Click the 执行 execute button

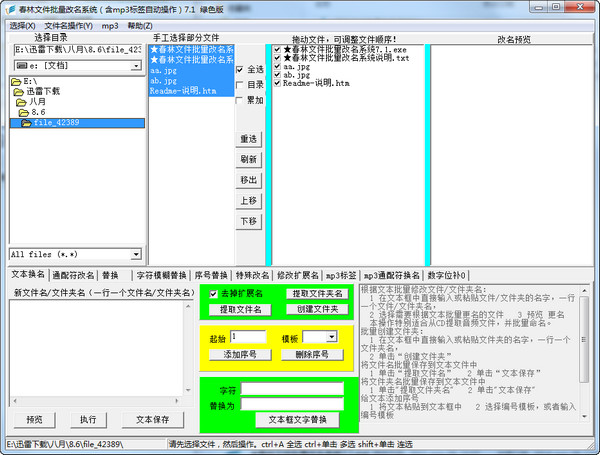click(x=88, y=420)
